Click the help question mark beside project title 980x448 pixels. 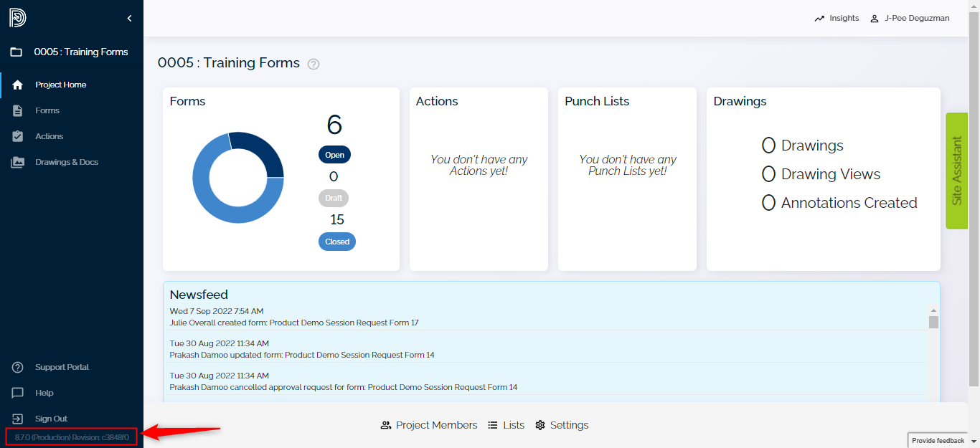(x=313, y=64)
